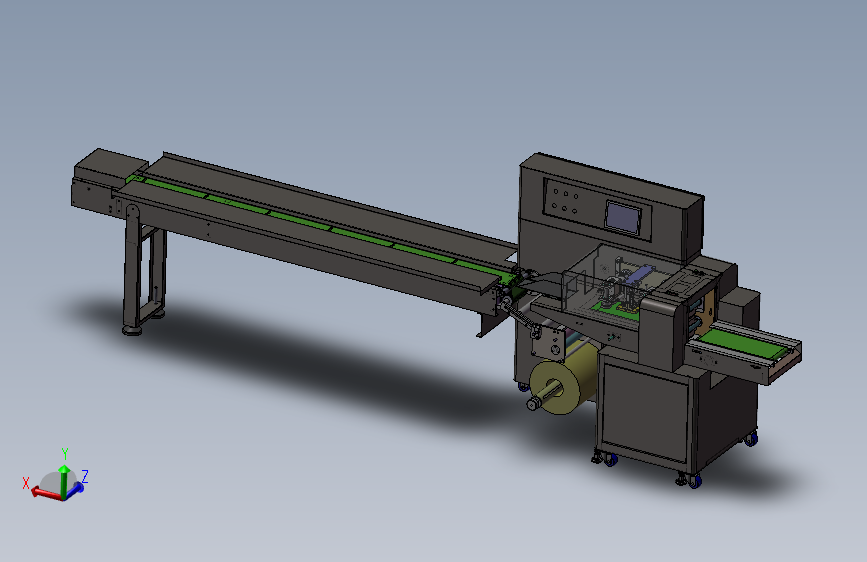867x562 pixels.
Task: Select the blue part inside the sealing station
Action: pos(640,275)
